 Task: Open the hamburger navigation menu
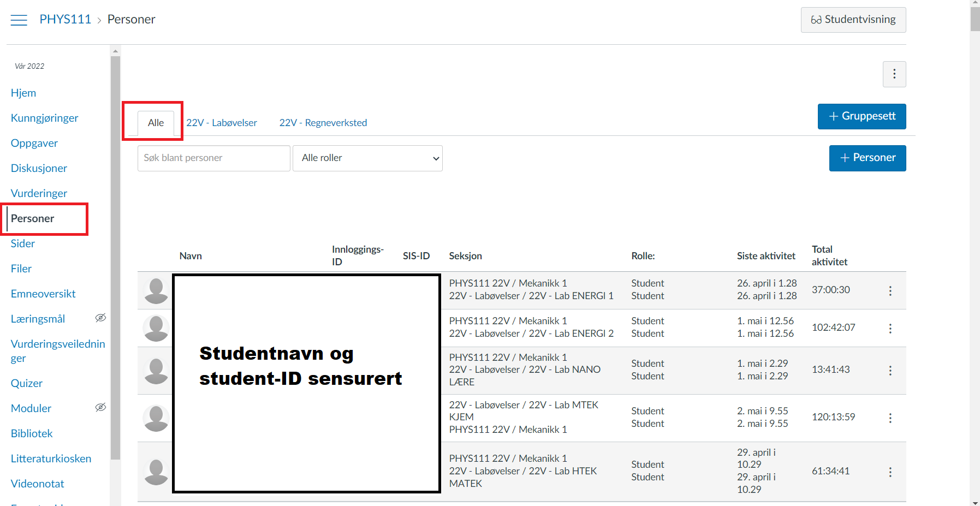click(19, 20)
